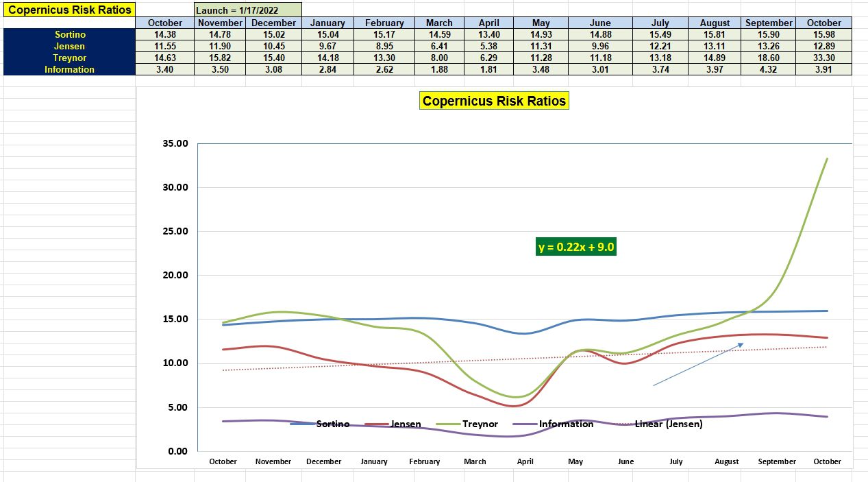Select Linear (Jensen) legend entry
The image size is (868, 482).
[668, 424]
